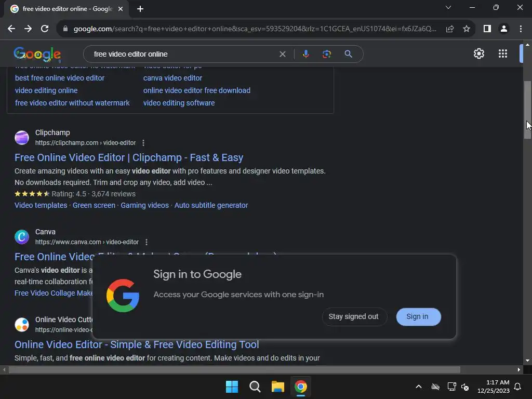
Task: Click the Google logo
Action: point(37,54)
